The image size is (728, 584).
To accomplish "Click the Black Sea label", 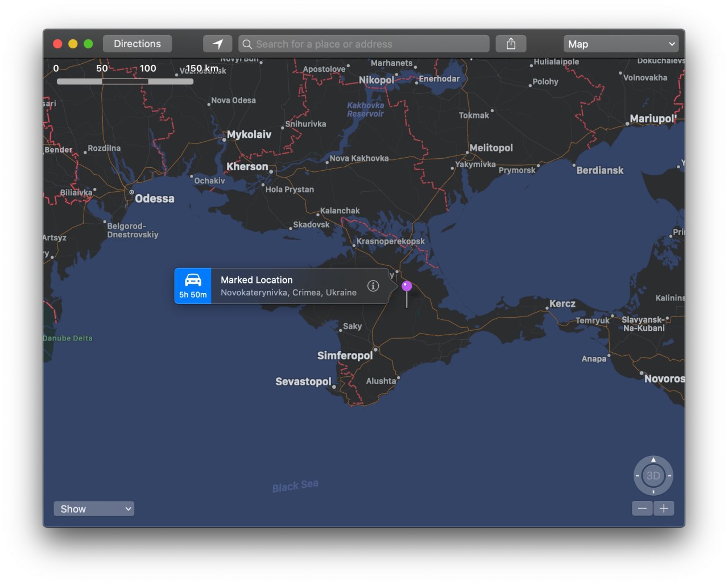I will point(295,486).
